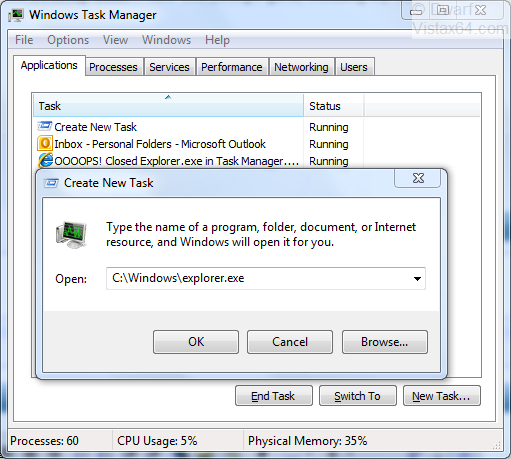
Task: Sort by the Status column header
Action: tap(333, 106)
